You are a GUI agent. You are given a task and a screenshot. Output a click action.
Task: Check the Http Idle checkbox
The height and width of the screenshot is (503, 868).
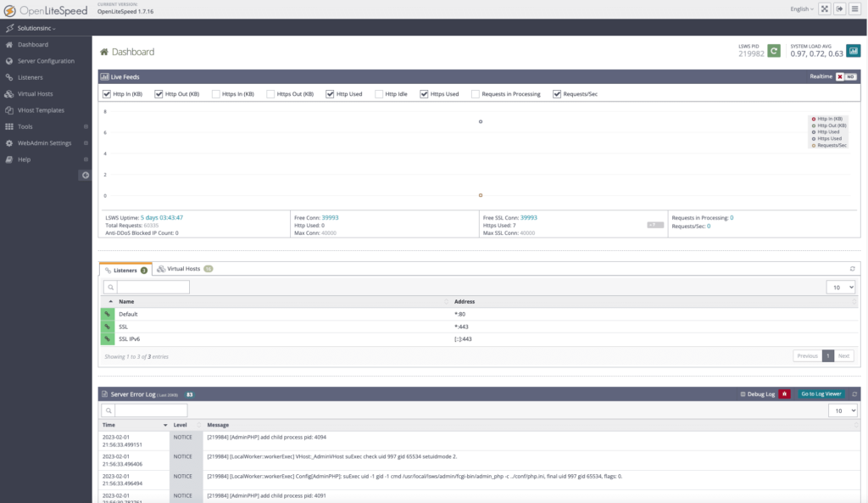pos(379,94)
